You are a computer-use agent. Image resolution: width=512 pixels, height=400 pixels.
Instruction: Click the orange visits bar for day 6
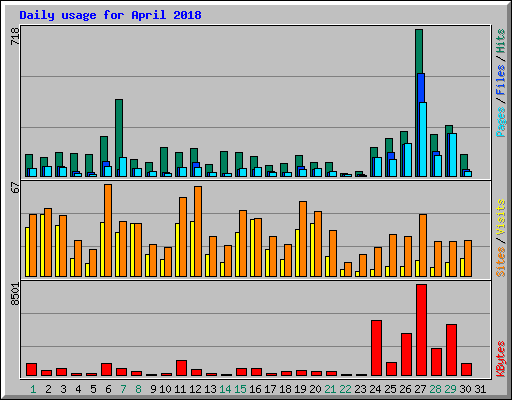(x=108, y=230)
